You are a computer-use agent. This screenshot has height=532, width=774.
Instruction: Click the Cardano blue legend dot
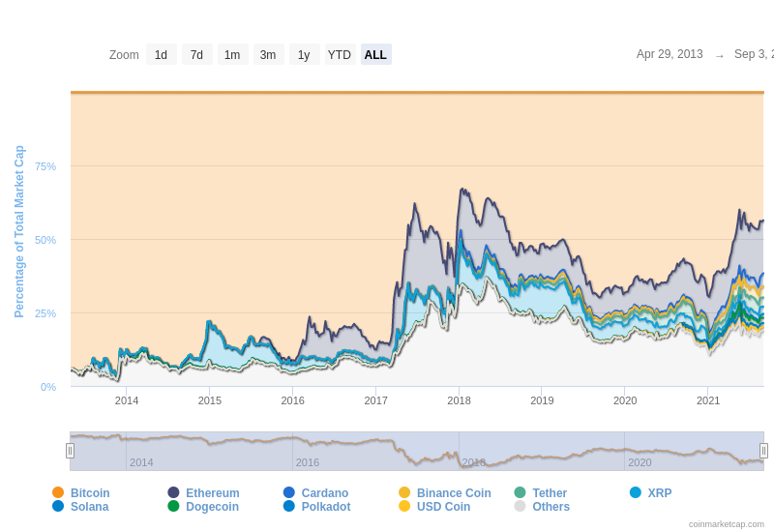(288, 492)
